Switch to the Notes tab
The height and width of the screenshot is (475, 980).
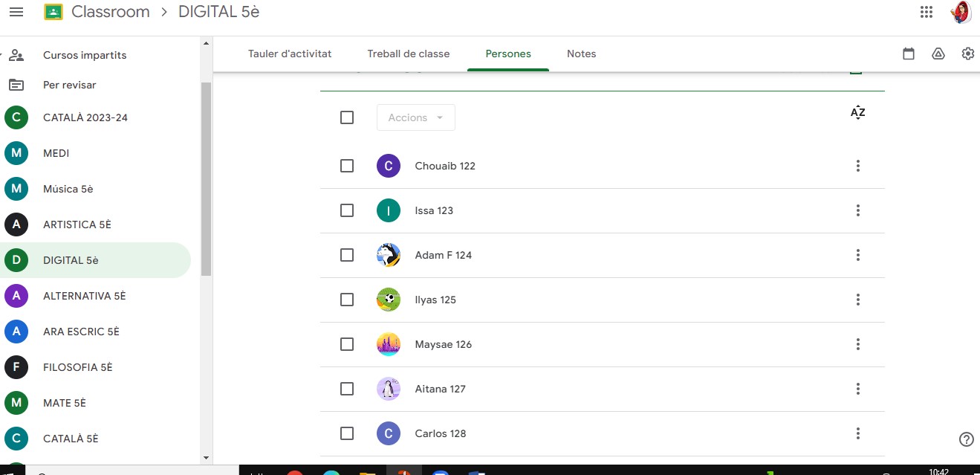(x=581, y=53)
